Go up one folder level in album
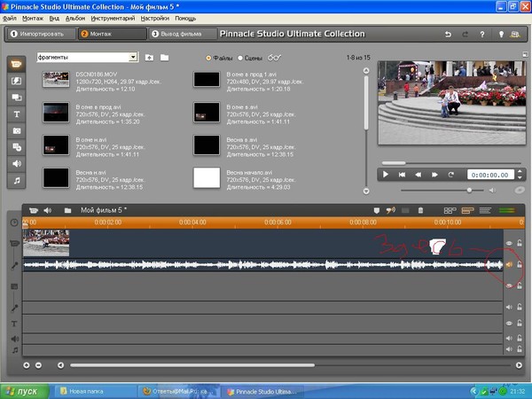The height and width of the screenshot is (399, 532). point(149,58)
